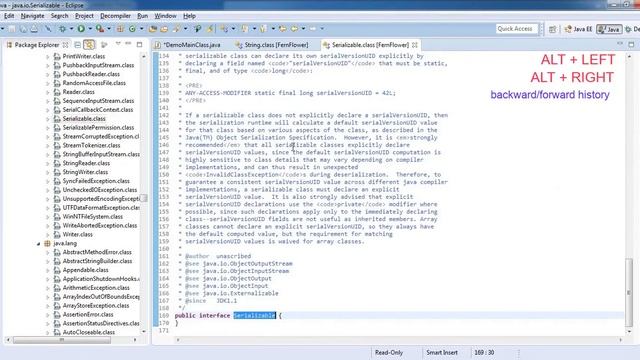Click the green Run button in toolbar

pyautogui.click(x=81, y=29)
